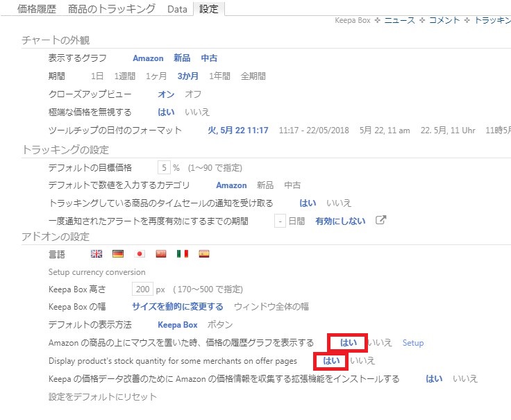This screenshot has width=511, height=420.
Task: Click the alert re-enable days field
Action: (280, 221)
